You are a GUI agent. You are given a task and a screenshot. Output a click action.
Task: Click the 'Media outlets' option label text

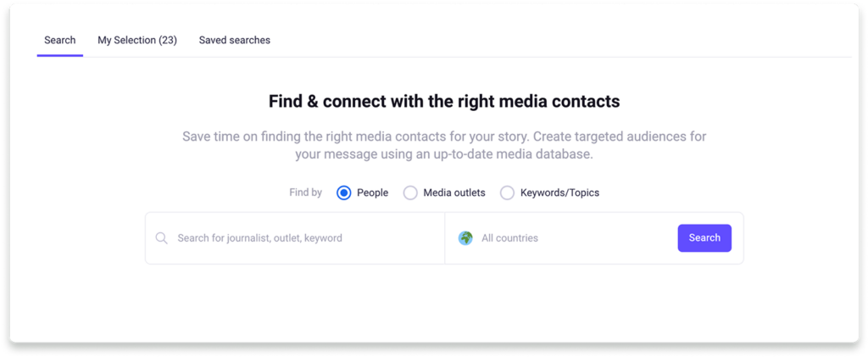(454, 192)
